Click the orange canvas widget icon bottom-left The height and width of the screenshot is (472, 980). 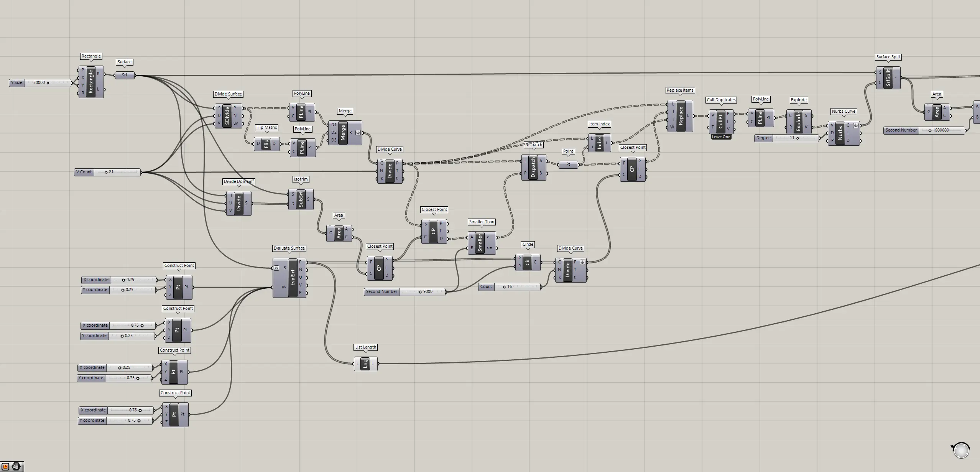click(5, 466)
